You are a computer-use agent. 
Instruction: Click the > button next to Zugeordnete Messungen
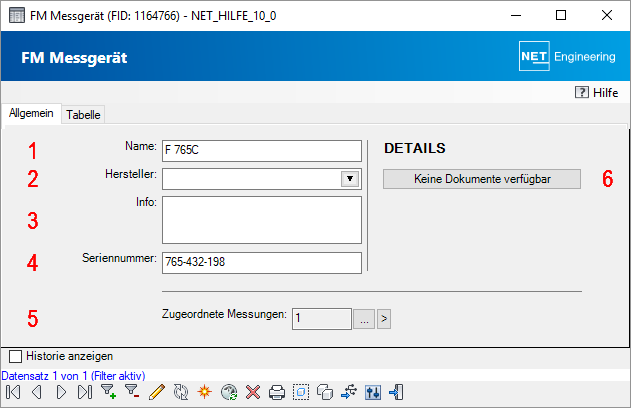point(384,319)
